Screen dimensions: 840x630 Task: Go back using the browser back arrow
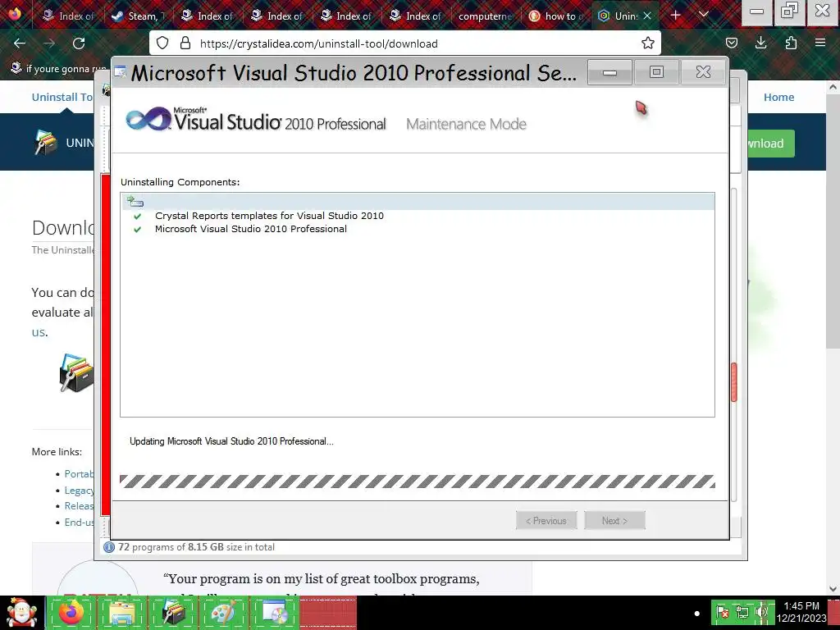20,43
